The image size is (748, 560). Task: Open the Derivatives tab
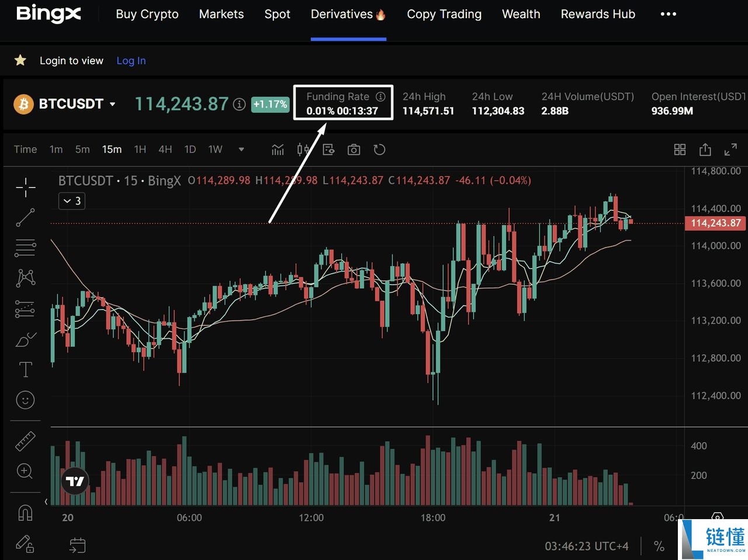pyautogui.click(x=348, y=14)
